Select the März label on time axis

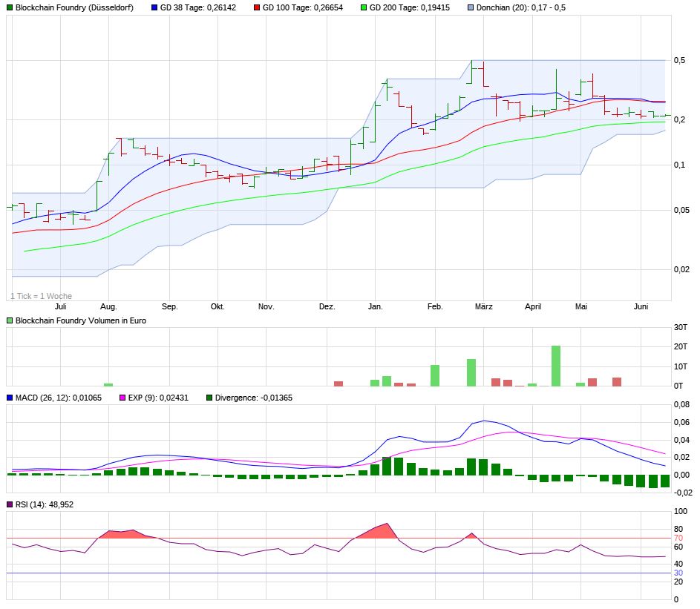click(484, 306)
